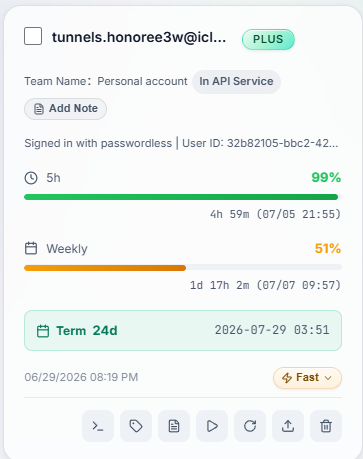Click the play triangle icon button
This screenshot has height=459, width=363.
pos(212,426)
